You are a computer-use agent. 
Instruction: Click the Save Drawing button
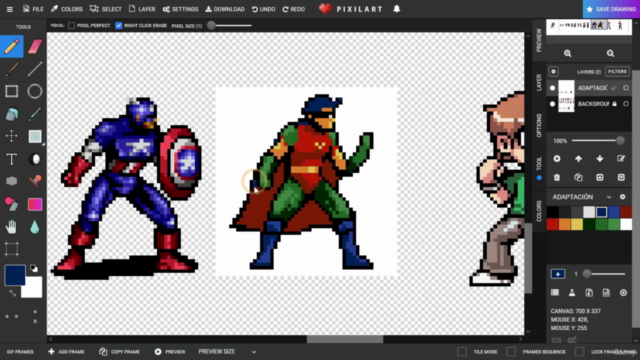coord(611,9)
